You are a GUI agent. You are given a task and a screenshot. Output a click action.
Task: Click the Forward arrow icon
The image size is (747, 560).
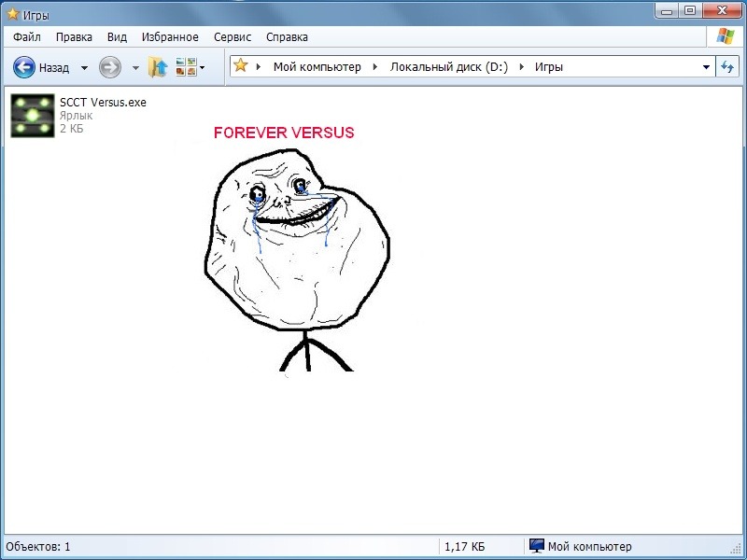point(110,67)
